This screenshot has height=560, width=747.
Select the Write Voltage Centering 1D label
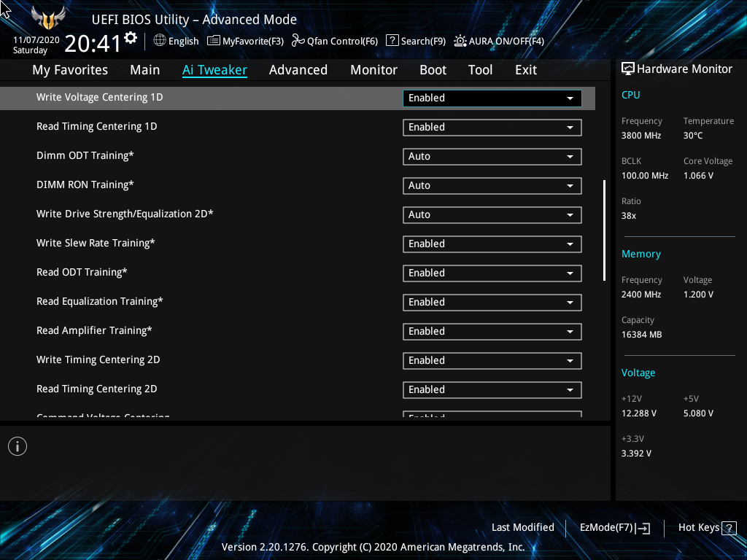(99, 97)
